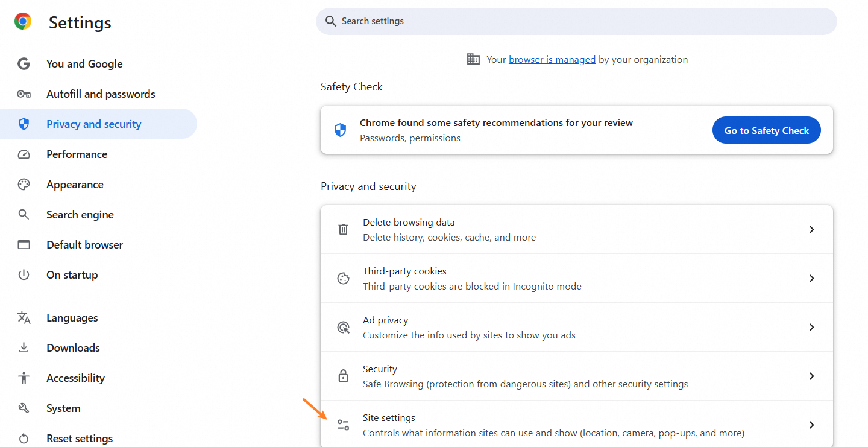
Task: Expand Delete browsing data chevron arrow
Action: click(x=811, y=230)
